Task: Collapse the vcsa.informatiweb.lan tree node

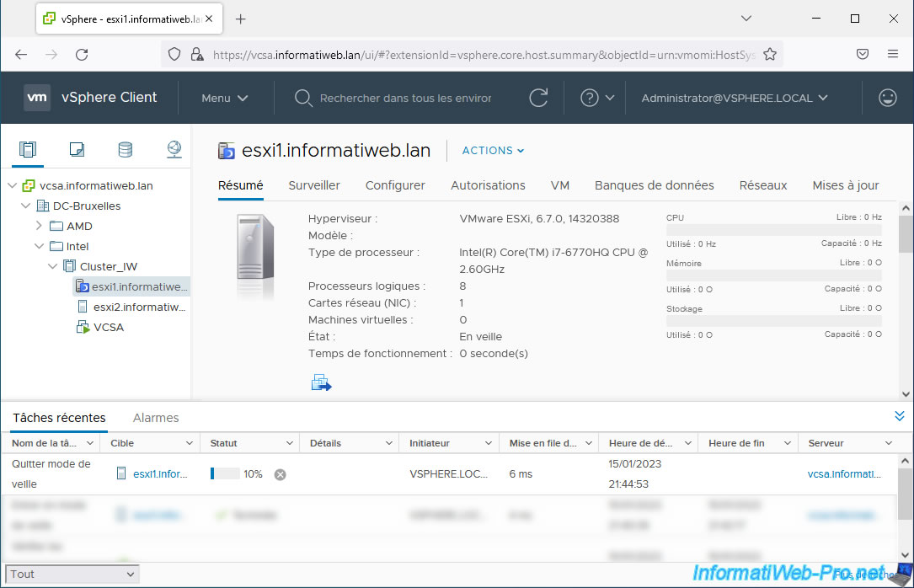Action: tap(13, 185)
